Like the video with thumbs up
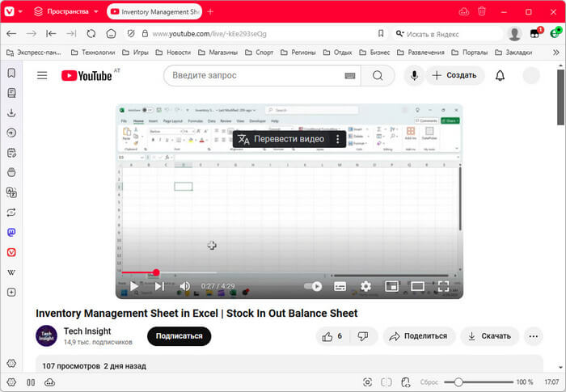The image size is (566, 392). (332, 336)
